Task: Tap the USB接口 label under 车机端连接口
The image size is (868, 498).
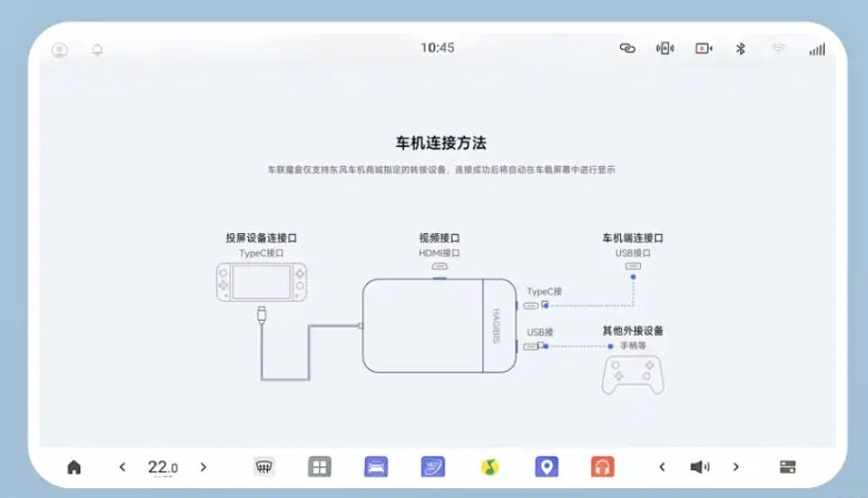Action: 633,253
